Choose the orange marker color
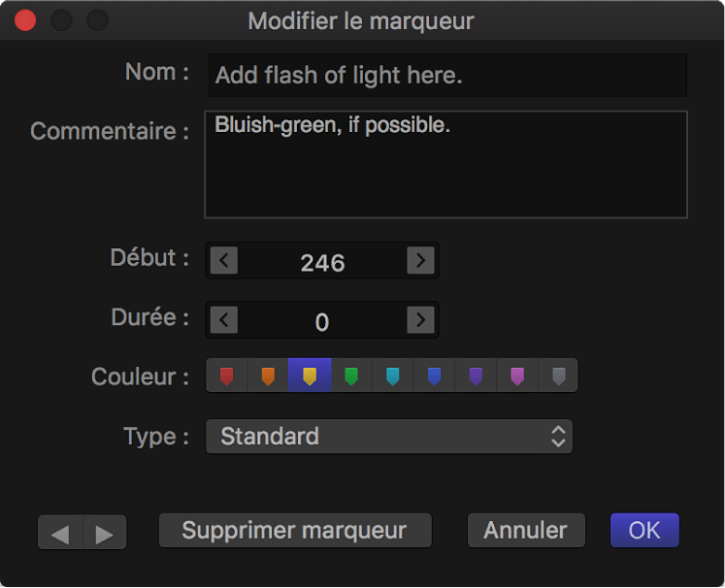 269,376
